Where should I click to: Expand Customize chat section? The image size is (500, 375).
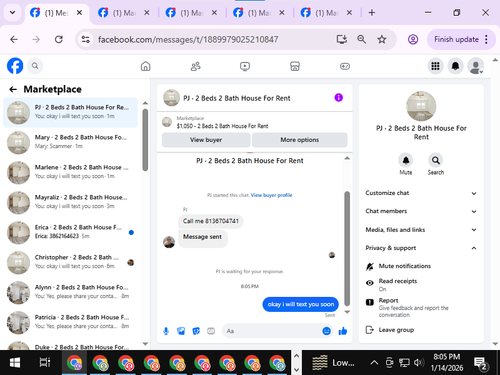click(421, 193)
